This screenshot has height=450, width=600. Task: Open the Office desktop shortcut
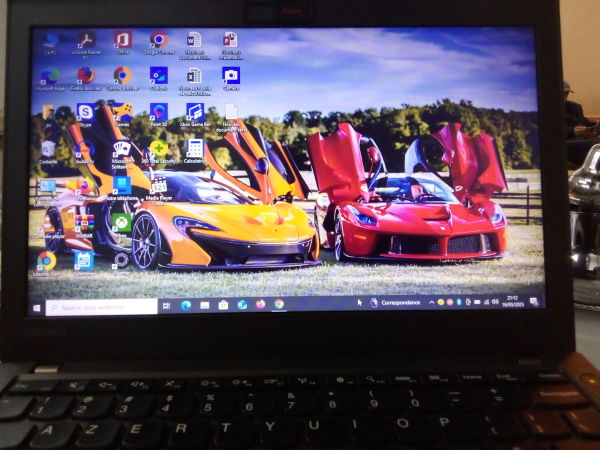[x=122, y=40]
